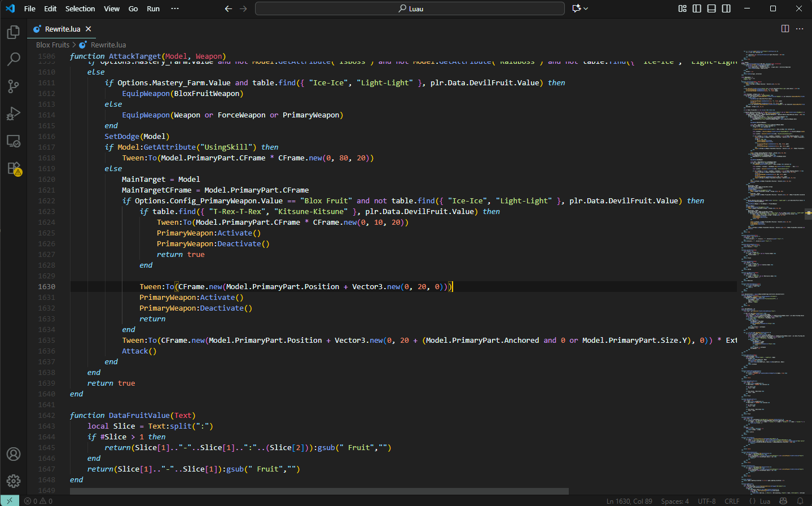Open the Run and Debug view
Screen dimensions: 812x506
coord(14,114)
